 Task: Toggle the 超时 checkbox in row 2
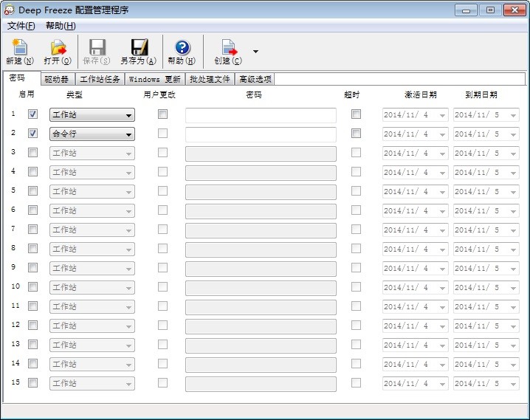click(x=356, y=134)
